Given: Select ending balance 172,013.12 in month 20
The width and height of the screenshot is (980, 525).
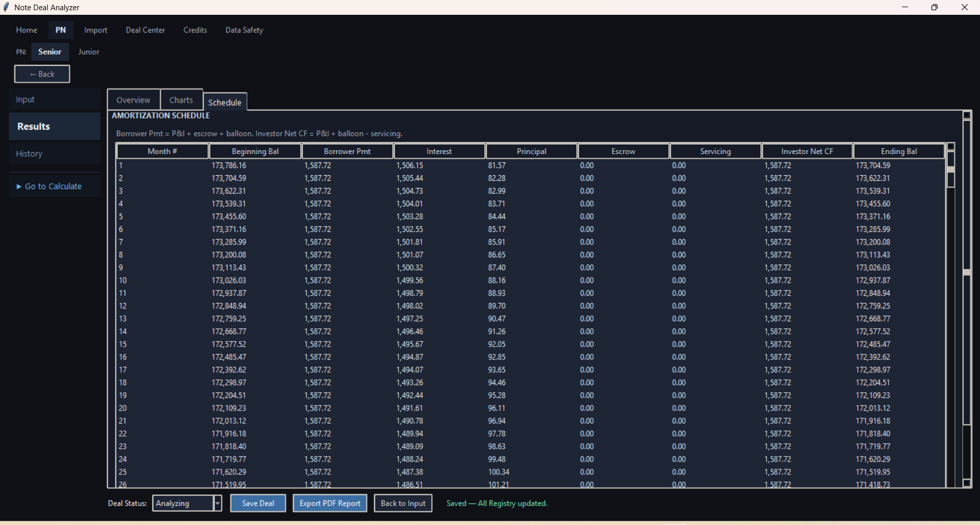Looking at the screenshot, I should 873,408.
